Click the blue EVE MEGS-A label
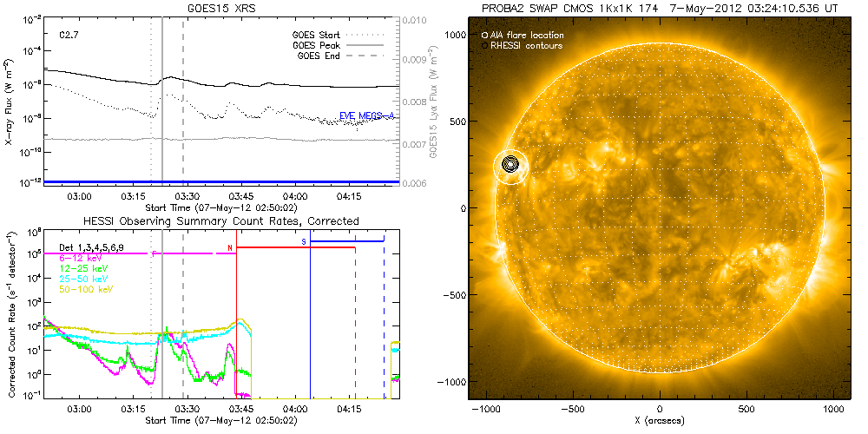 tap(366, 117)
